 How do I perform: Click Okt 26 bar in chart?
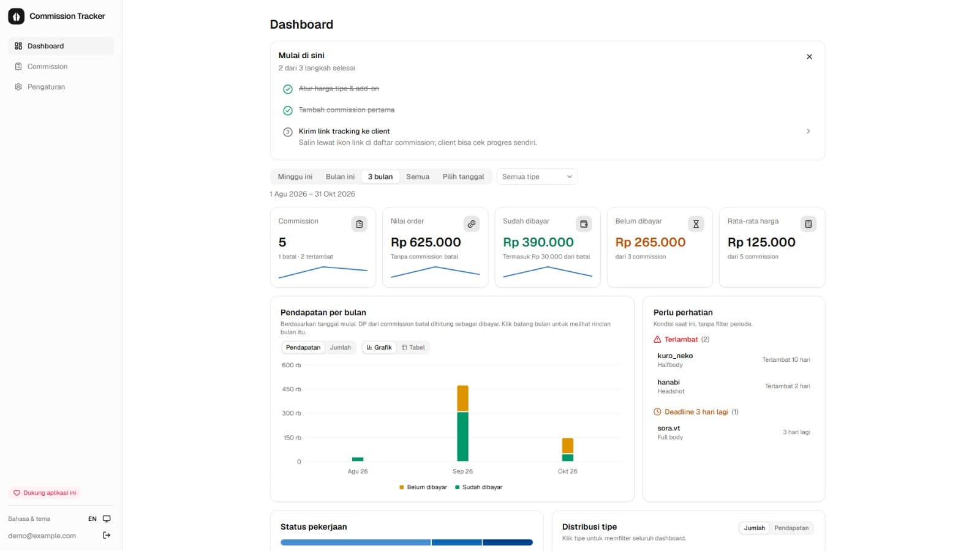tap(568, 450)
